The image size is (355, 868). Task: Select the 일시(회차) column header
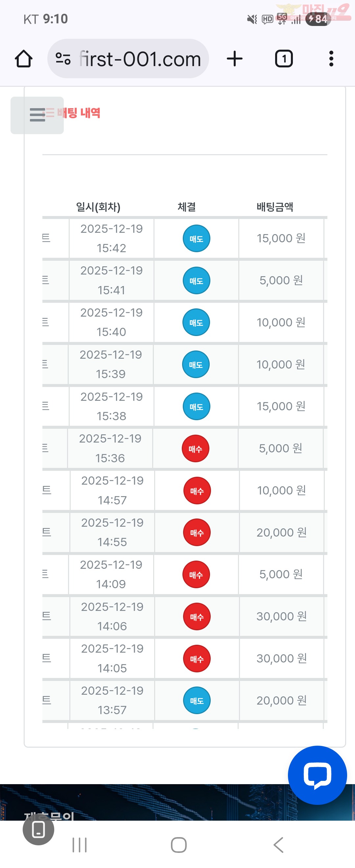click(x=98, y=207)
